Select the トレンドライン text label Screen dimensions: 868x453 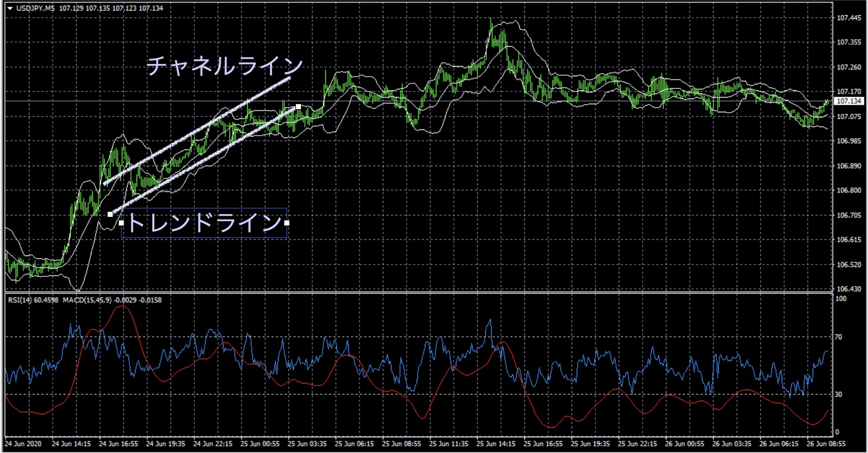pos(204,223)
